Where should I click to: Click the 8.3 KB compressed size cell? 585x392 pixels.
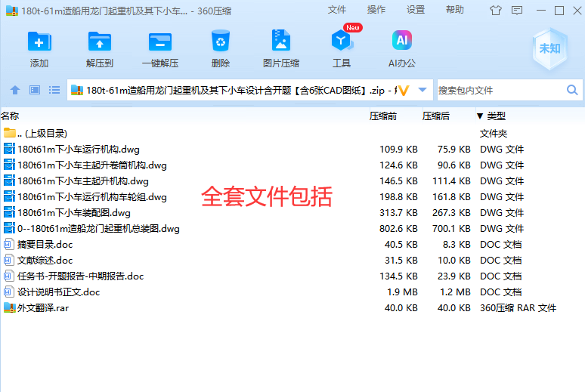pos(457,244)
